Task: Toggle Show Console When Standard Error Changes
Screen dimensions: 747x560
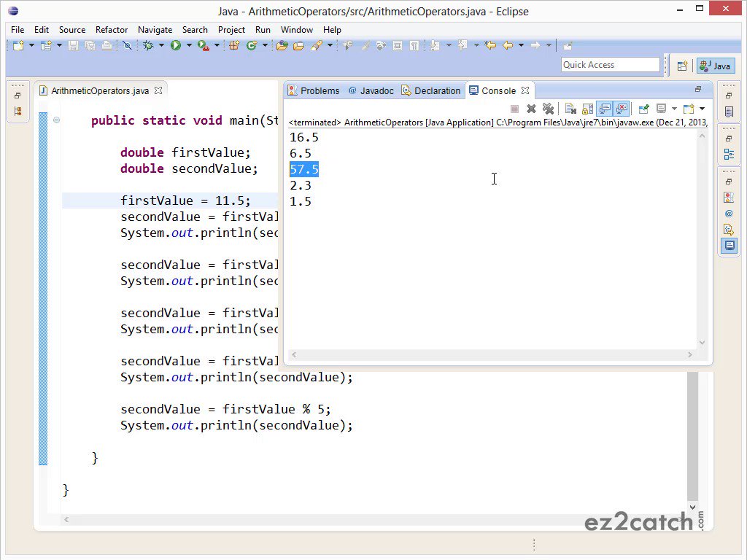Action: click(x=622, y=109)
